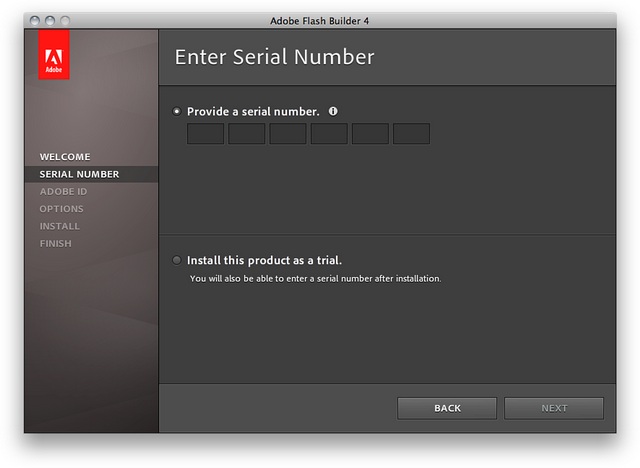Click the serial number info icon
640x468 pixels.
(x=333, y=111)
